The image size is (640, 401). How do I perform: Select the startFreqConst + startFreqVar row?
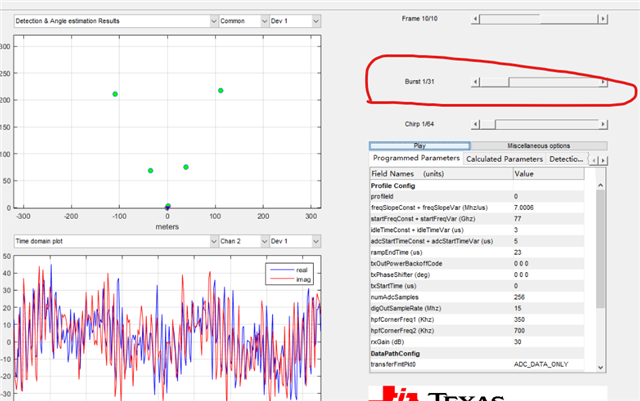click(477, 219)
